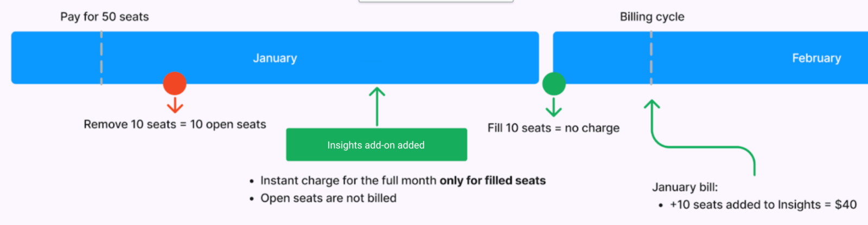Click the green upward arrow above Insights box
The height and width of the screenshot is (225, 868).
377,107
